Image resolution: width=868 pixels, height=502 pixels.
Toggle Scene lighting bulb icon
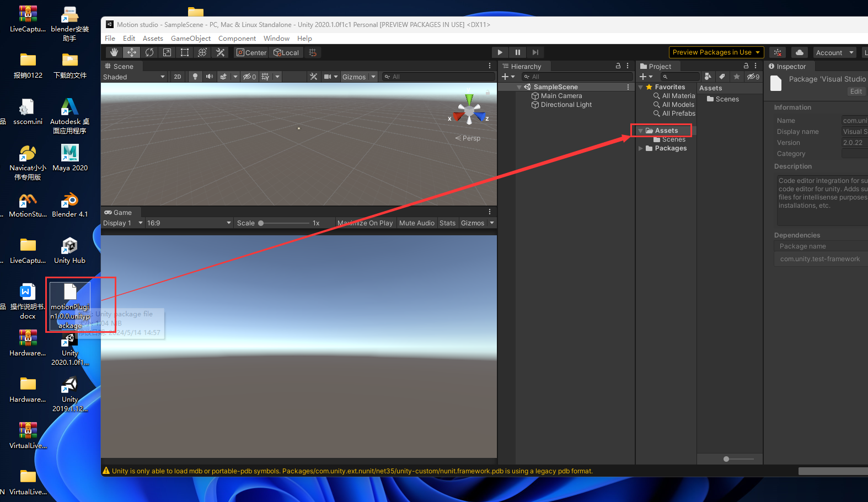click(x=195, y=77)
